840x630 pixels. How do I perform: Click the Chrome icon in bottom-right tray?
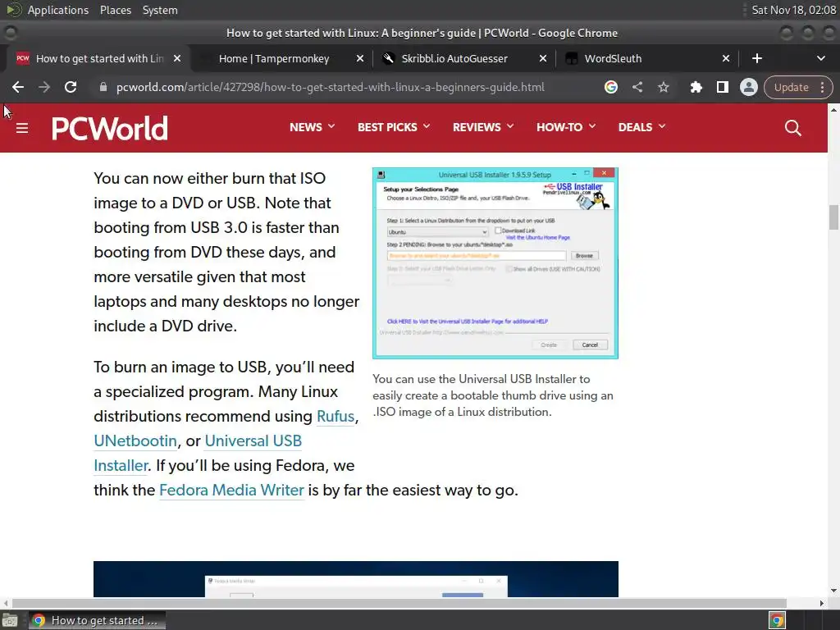tap(777, 620)
